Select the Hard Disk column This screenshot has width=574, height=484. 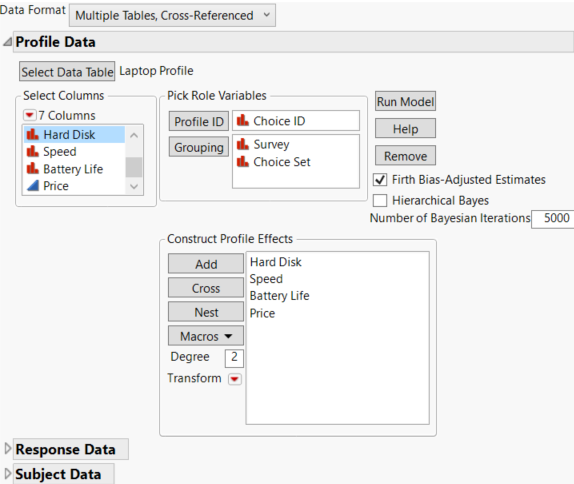(74, 134)
